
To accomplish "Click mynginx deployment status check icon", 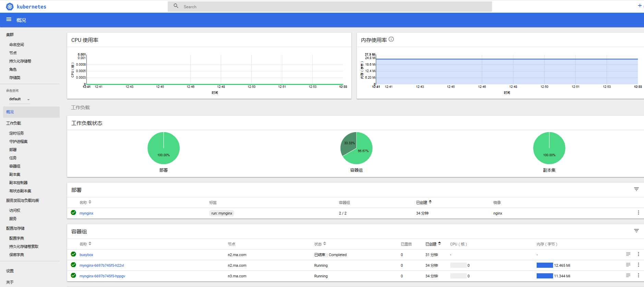I will click(x=73, y=213).
